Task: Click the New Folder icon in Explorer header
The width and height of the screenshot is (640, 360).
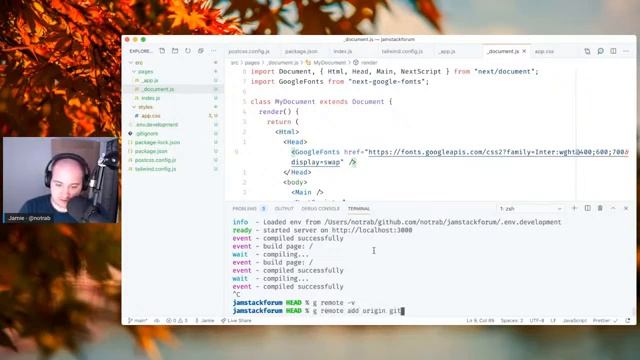Action: [x=175, y=51]
